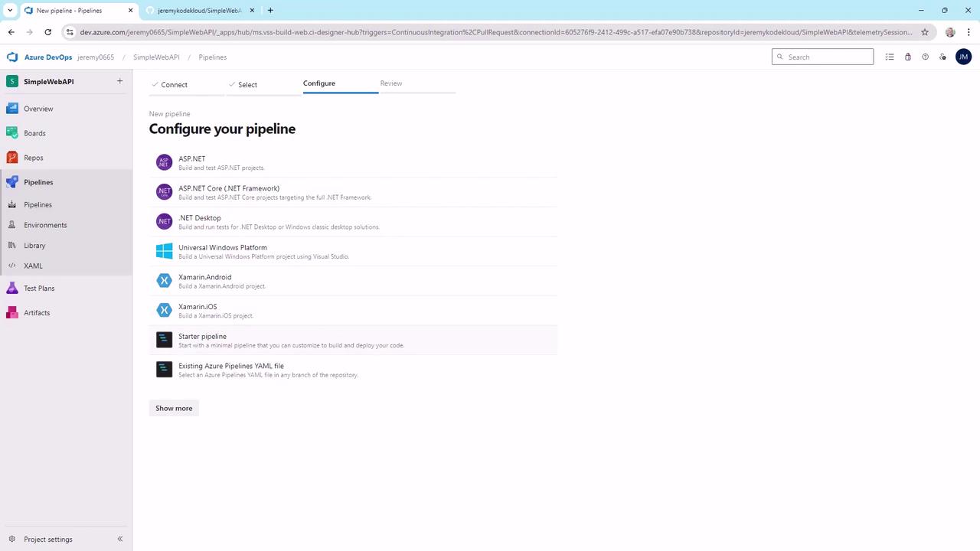Open the Repos icon in sidebar
Screen dimensions: 980x551
[11, 158]
